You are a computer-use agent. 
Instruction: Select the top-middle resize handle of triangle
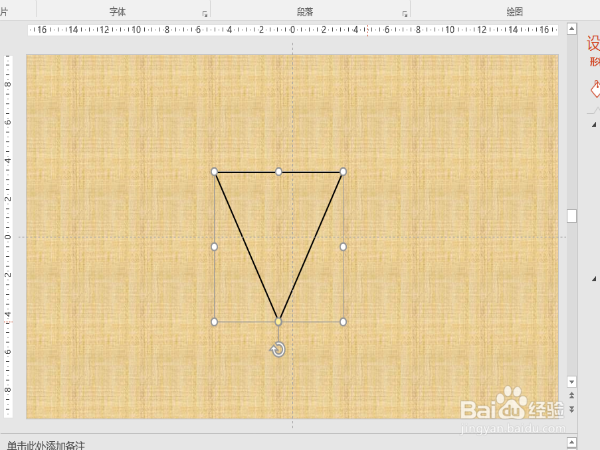[x=279, y=171]
